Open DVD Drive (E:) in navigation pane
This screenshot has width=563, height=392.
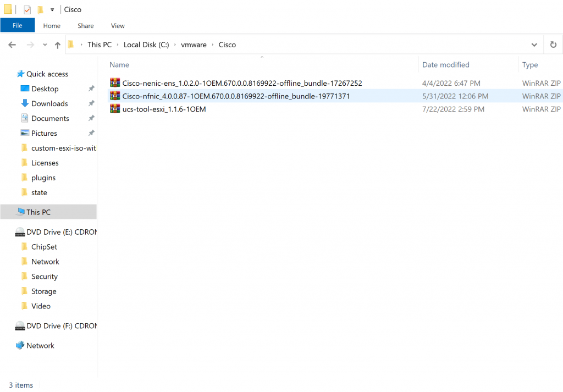pyautogui.click(x=61, y=232)
